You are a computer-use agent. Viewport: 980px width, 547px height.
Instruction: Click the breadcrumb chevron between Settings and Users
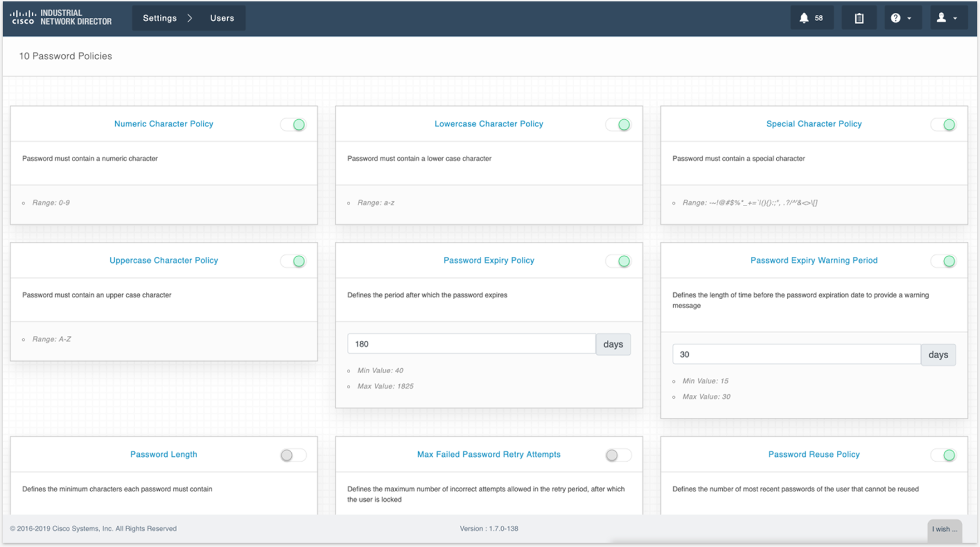pos(190,17)
